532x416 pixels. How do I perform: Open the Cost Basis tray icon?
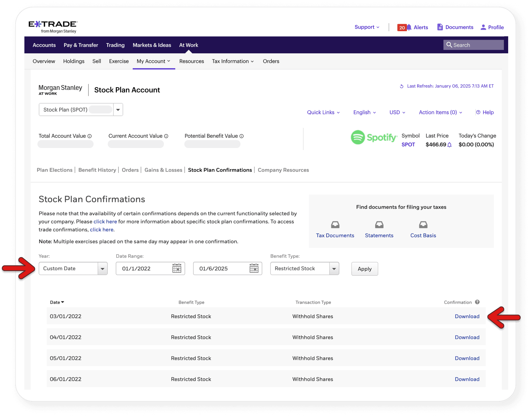click(423, 225)
